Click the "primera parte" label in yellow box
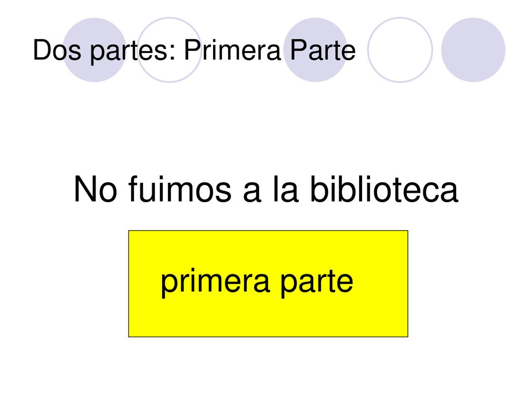532x399 pixels. (x=257, y=282)
